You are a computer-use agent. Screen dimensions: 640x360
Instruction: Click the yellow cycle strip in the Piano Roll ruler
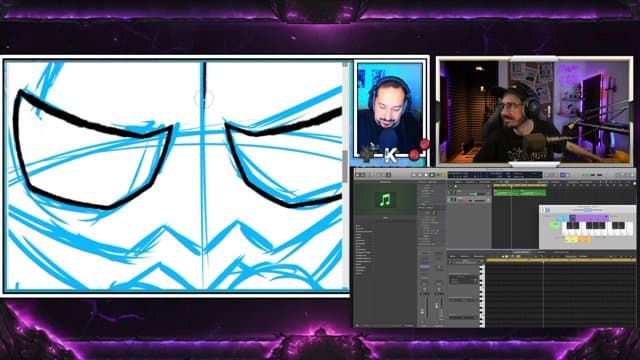click(x=561, y=260)
